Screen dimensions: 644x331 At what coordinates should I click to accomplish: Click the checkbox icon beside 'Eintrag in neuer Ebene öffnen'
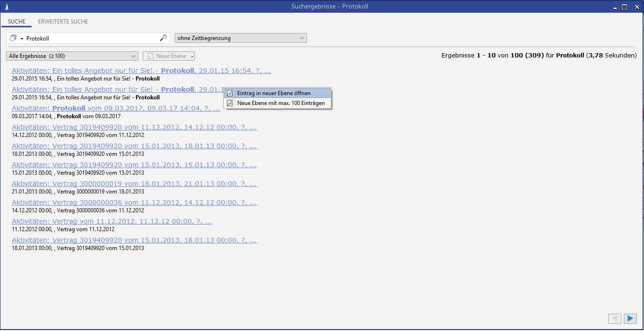[x=230, y=93]
